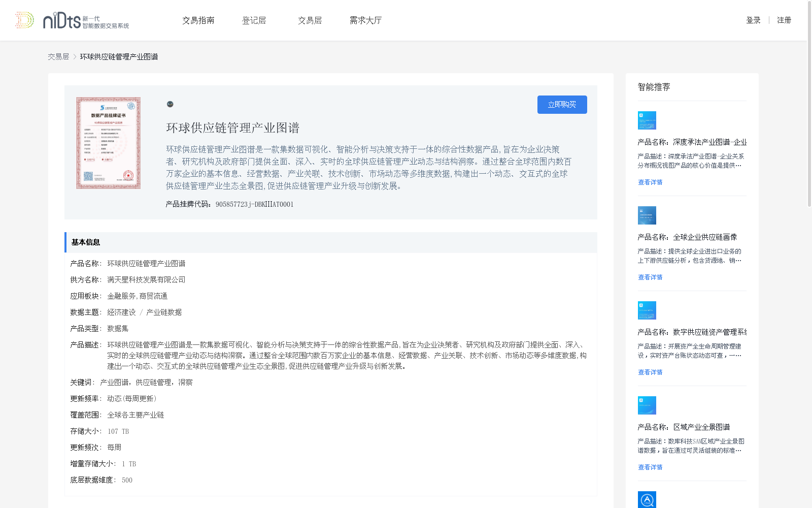The height and width of the screenshot is (508, 812).
Task: Open 全球企业供应链画像 product name
Action: coord(688,237)
